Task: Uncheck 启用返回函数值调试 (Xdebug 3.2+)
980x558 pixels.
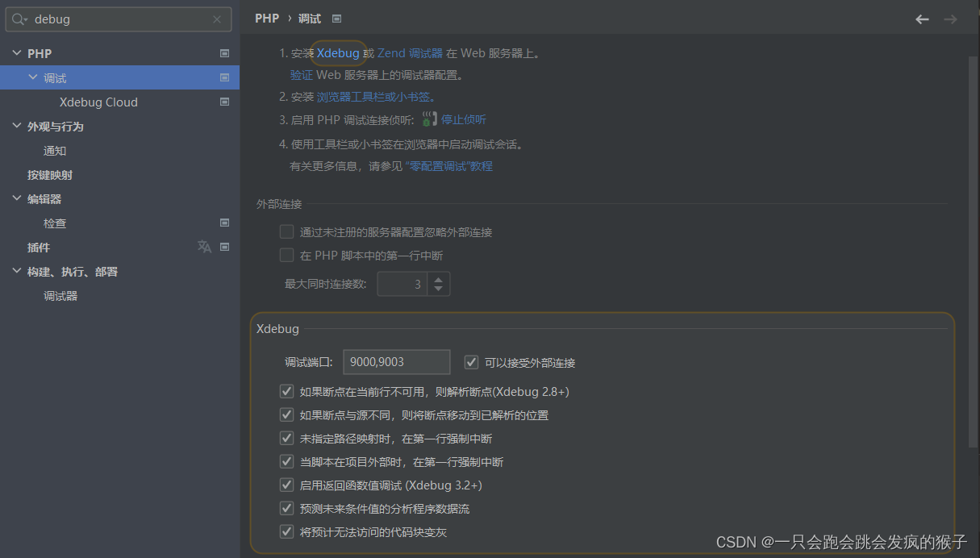Action: pyautogui.click(x=286, y=485)
